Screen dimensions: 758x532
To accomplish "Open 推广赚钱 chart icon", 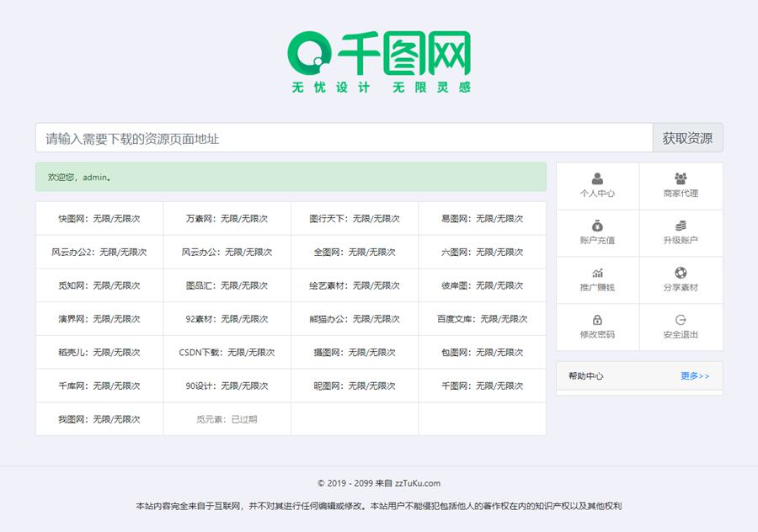I will pyautogui.click(x=597, y=273).
